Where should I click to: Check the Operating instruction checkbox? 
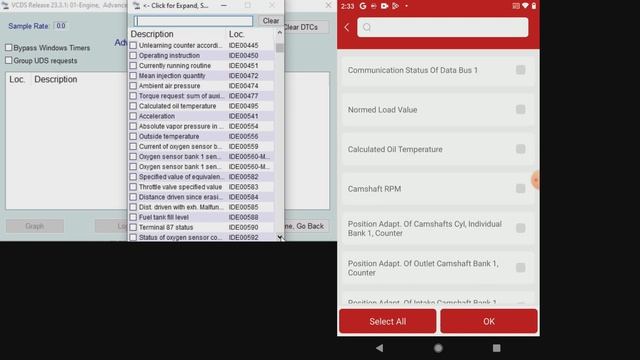133,56
